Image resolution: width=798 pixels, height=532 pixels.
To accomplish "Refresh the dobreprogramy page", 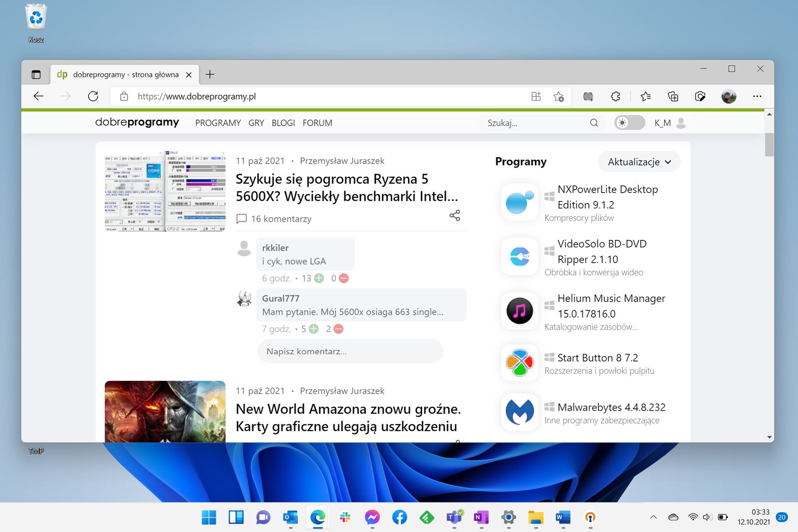I will [x=93, y=97].
